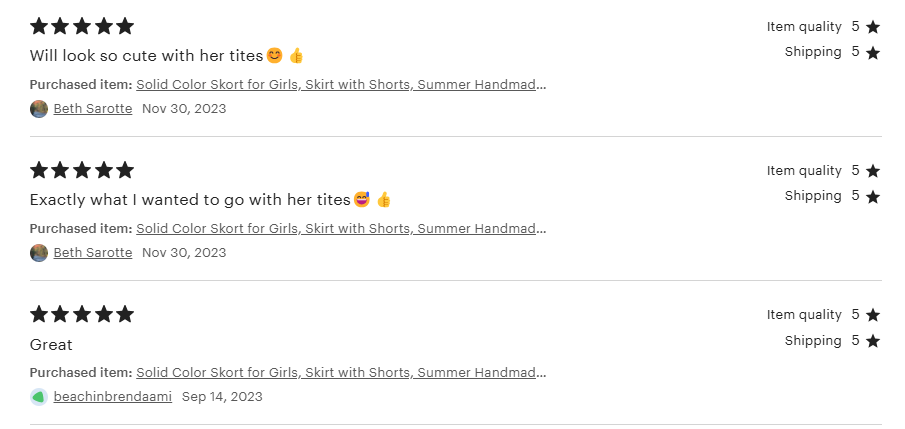Visit the beachinbrendaami profile link
Image resolution: width=905 pixels, height=429 pixels.
coord(113,397)
